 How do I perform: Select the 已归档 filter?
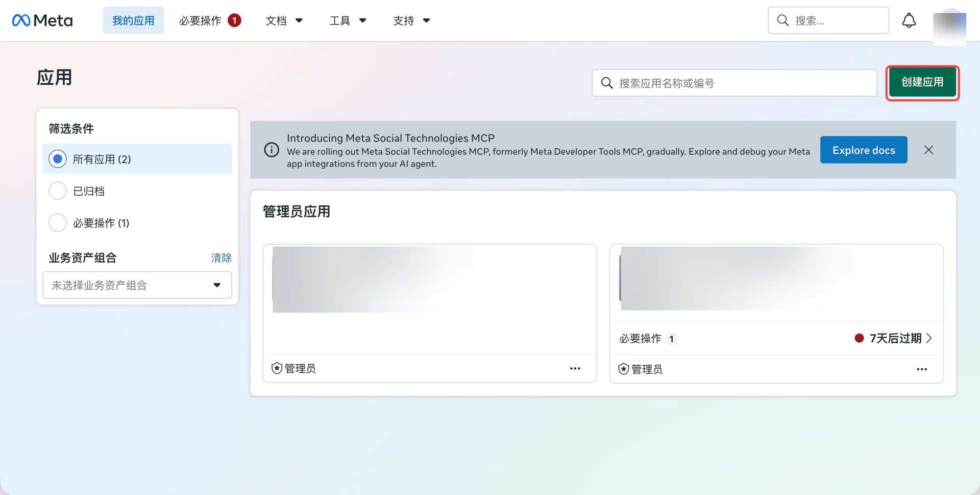tap(137, 191)
